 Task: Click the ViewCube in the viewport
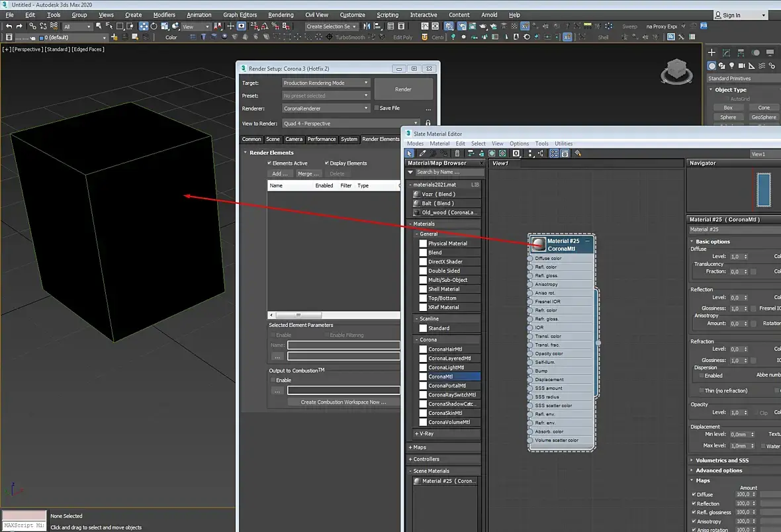(676, 69)
